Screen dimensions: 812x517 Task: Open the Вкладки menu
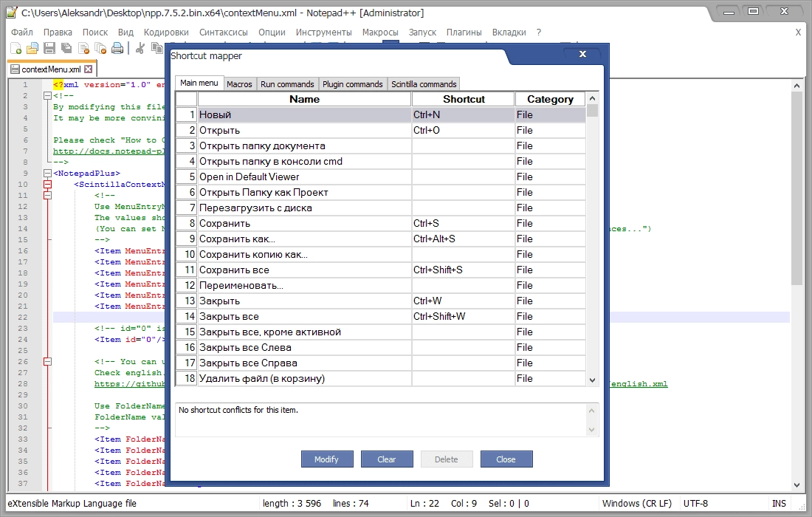pos(509,32)
